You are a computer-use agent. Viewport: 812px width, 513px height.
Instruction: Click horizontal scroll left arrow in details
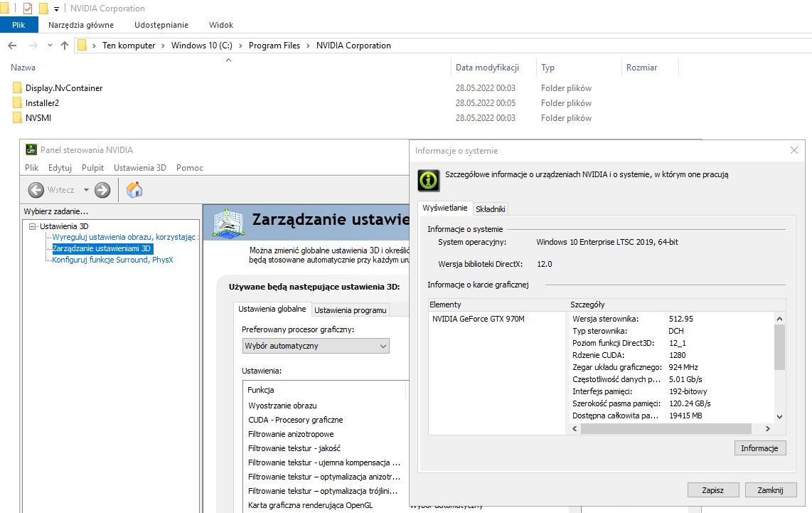tap(575, 428)
